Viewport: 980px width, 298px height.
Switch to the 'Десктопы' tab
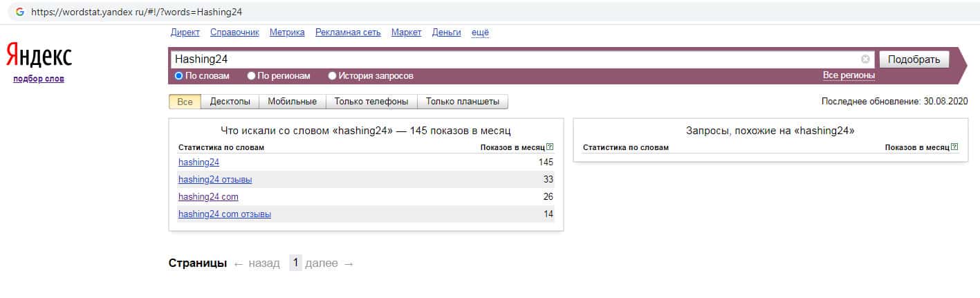pyautogui.click(x=230, y=102)
